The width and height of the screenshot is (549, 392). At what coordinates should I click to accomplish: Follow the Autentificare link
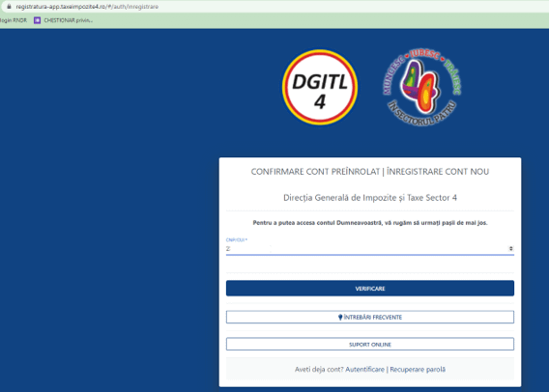click(364, 369)
